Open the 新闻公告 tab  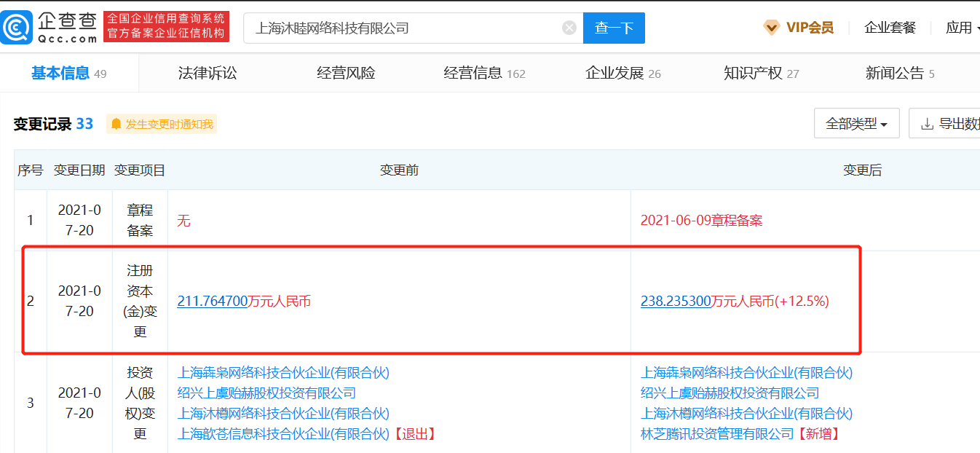pyautogui.click(x=899, y=73)
